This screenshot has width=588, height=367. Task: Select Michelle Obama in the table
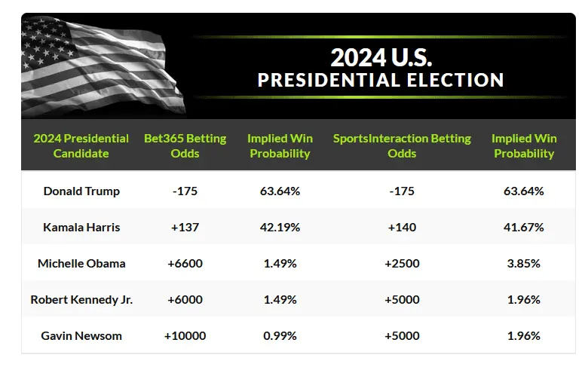click(81, 263)
